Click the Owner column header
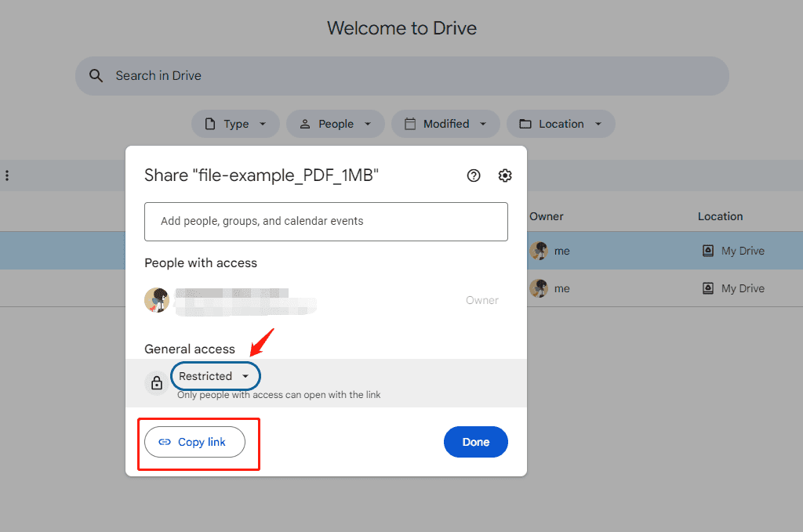Viewport: 803px width, 532px height. (x=547, y=216)
